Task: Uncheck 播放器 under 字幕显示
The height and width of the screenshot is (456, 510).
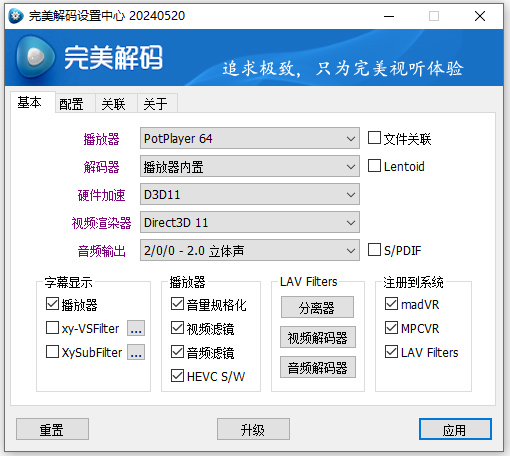Action: coord(52,304)
